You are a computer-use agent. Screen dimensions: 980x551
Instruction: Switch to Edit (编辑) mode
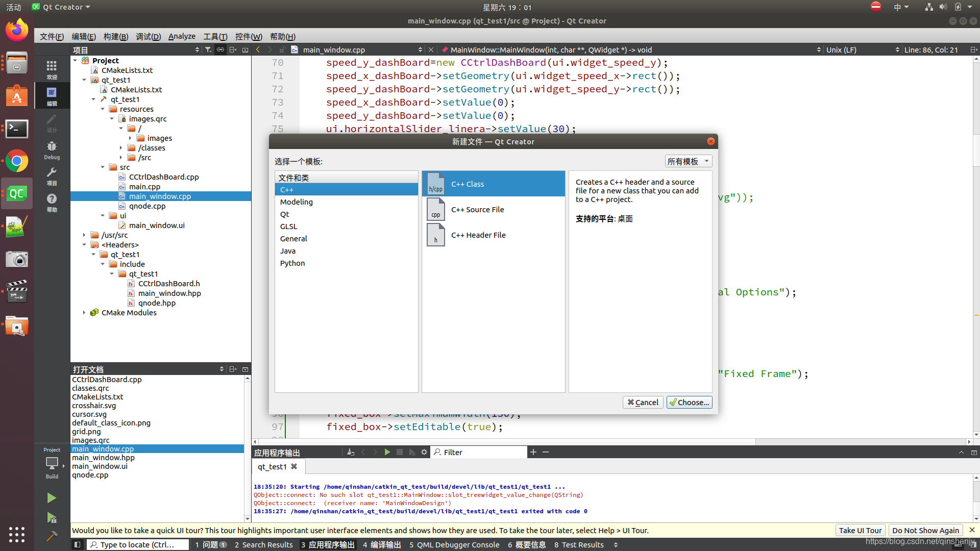52,96
